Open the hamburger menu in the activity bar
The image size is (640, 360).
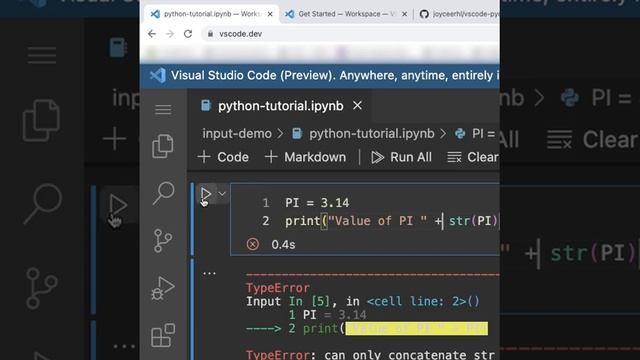163,109
